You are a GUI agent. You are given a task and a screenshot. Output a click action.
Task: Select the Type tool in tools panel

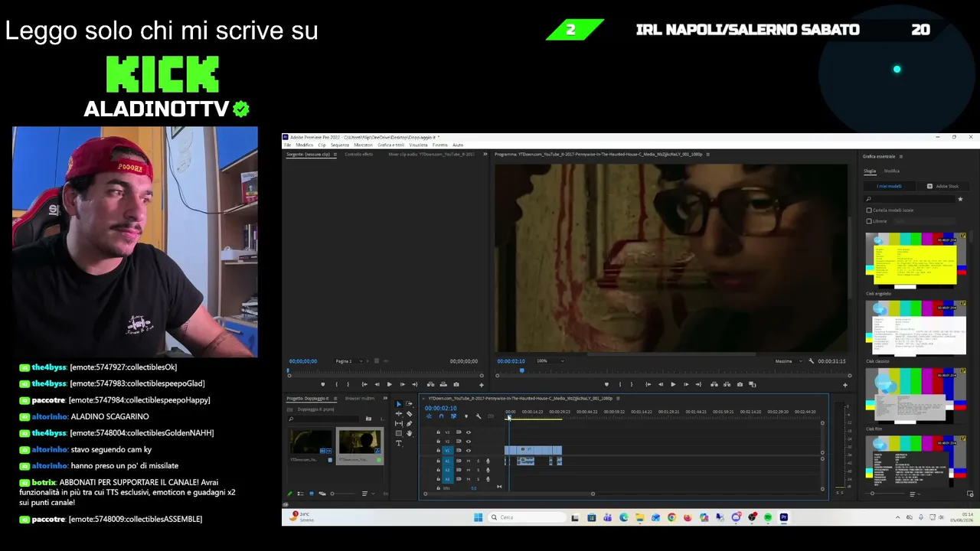click(398, 443)
